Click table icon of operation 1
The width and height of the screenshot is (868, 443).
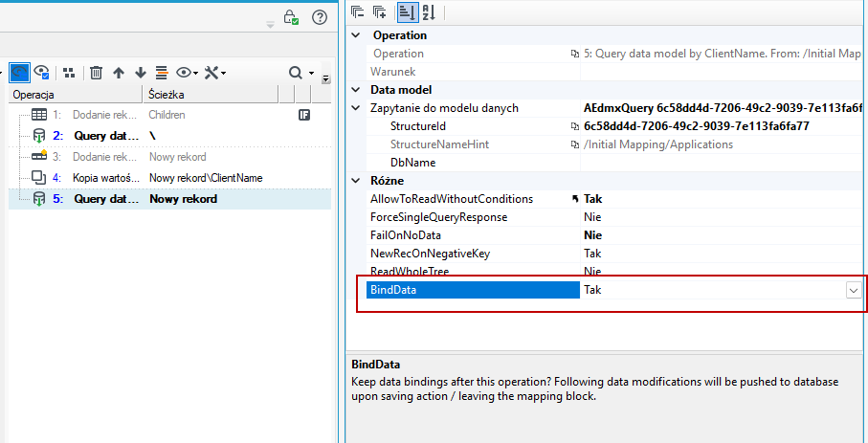click(x=39, y=115)
